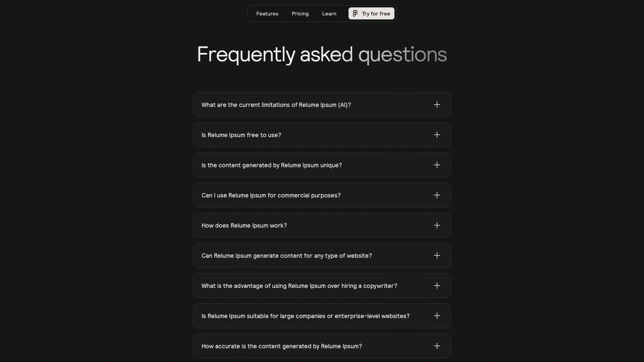This screenshot has height=362, width=644.
Task: Click the Figma icon in the Try for free button
Action: pyautogui.click(x=355, y=14)
